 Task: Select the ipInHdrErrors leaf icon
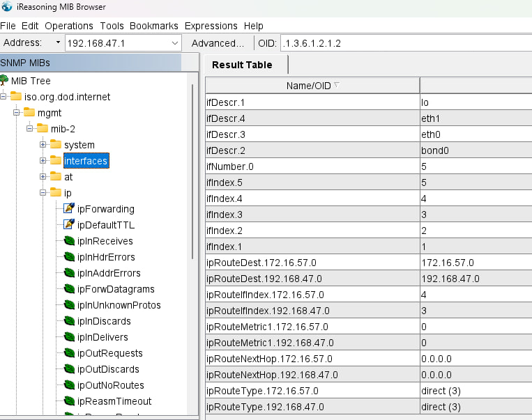(69, 257)
